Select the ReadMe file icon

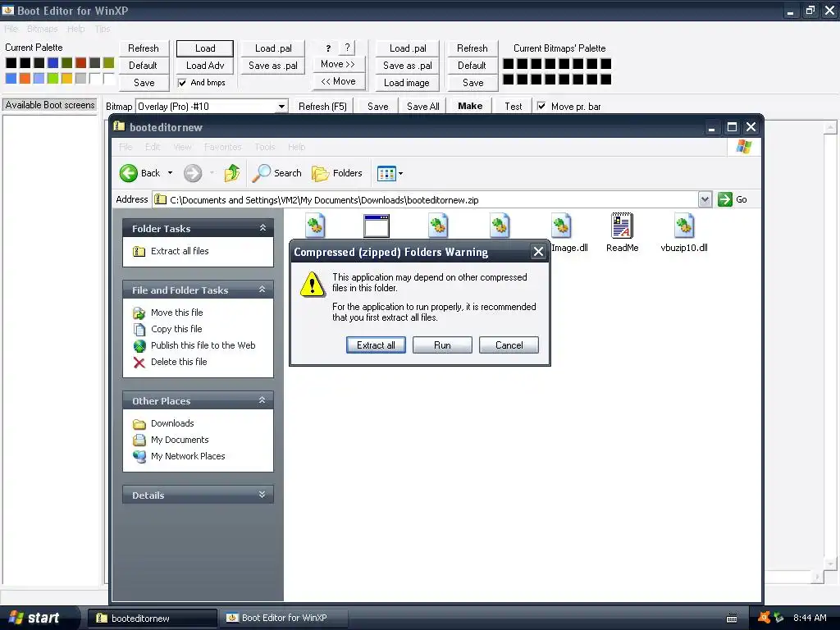click(x=622, y=226)
